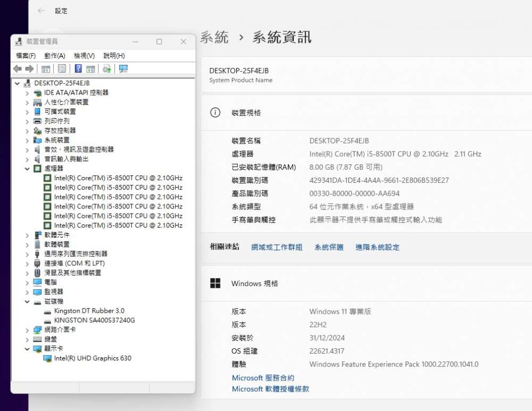Click the Windows 11 專業版 edition value

coord(340,312)
